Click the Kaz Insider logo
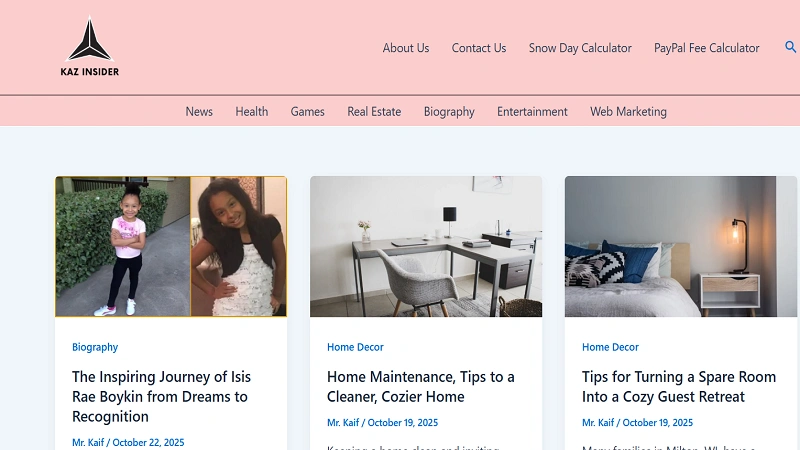This screenshot has height=450, width=800. pos(89,47)
